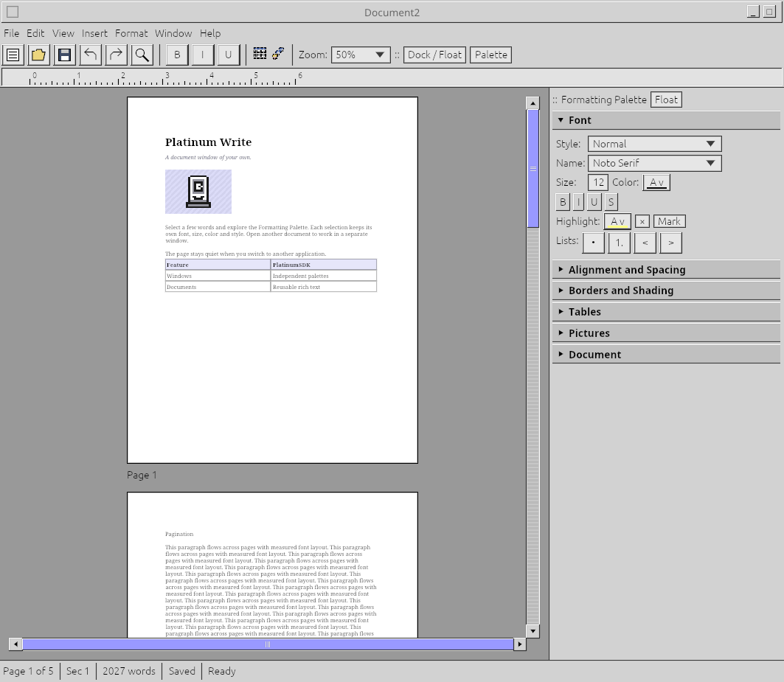The image size is (784, 682).
Task: Click the magnifying glass find icon
Action: click(x=142, y=55)
